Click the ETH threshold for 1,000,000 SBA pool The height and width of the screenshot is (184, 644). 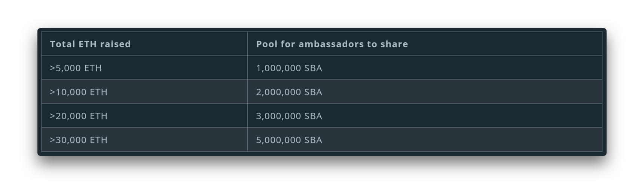click(x=76, y=68)
